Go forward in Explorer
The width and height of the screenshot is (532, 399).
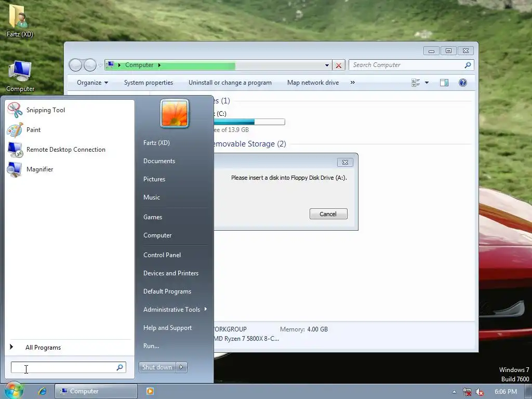[x=90, y=65]
